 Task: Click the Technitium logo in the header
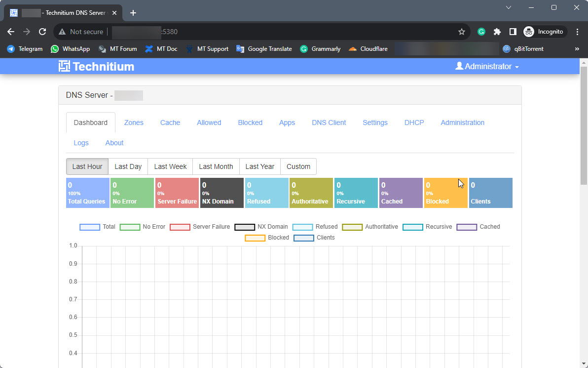coord(96,67)
